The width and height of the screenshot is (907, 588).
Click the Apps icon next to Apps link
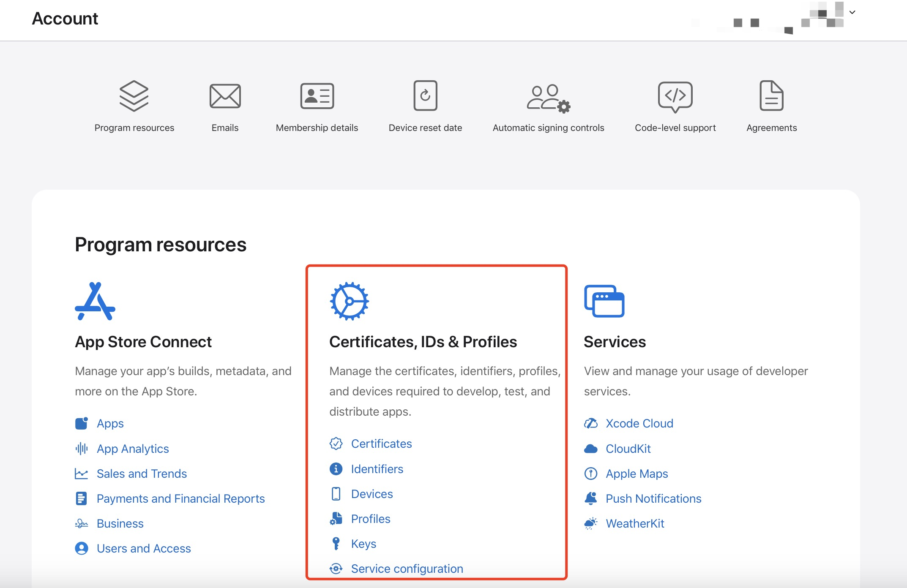tap(82, 423)
